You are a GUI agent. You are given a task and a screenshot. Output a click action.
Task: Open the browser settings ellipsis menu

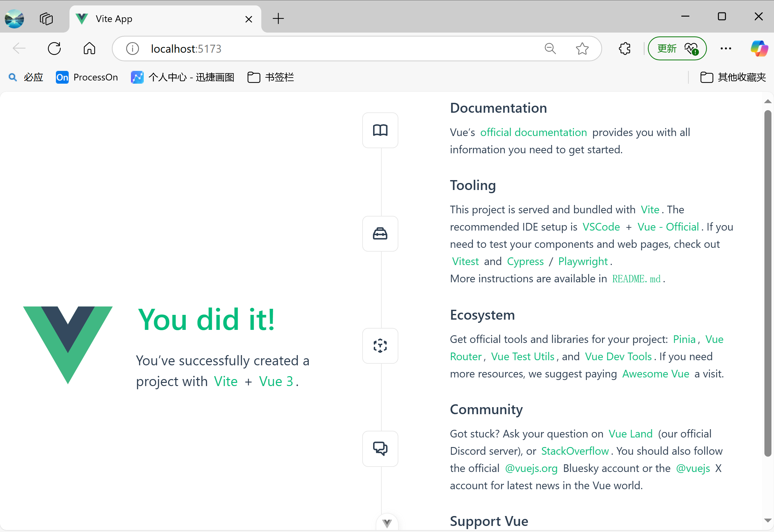[726, 49]
